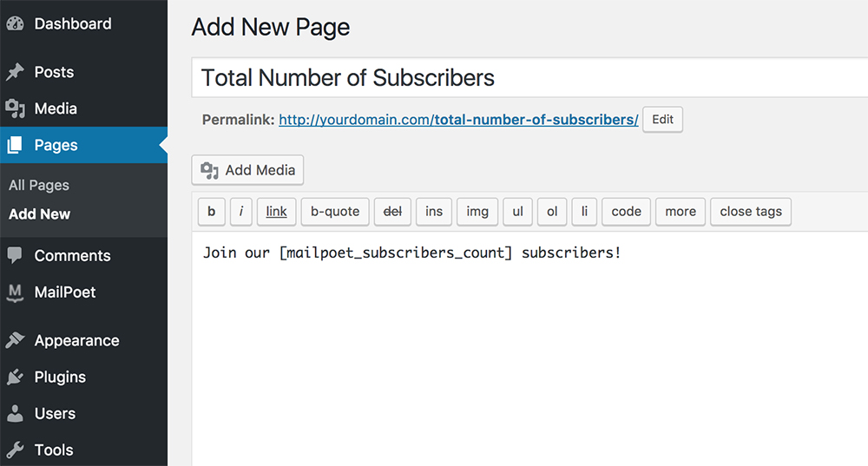Open MailPoet via its M icon

coord(15,292)
